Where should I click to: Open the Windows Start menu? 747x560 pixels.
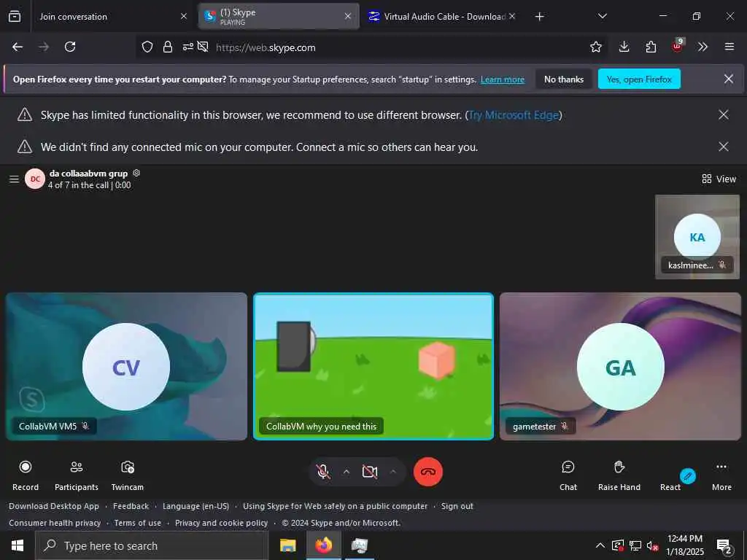pyautogui.click(x=18, y=545)
